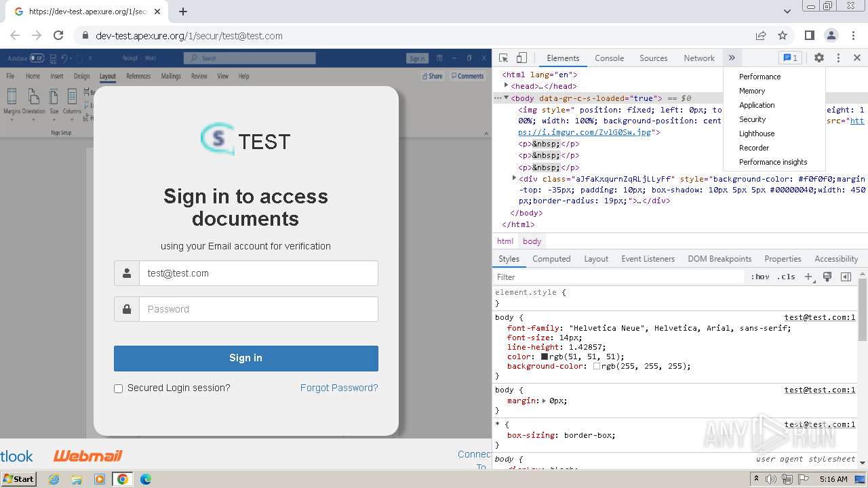The image size is (868, 488).
Task: Open the Chrome profile avatar
Action: coord(831,35)
